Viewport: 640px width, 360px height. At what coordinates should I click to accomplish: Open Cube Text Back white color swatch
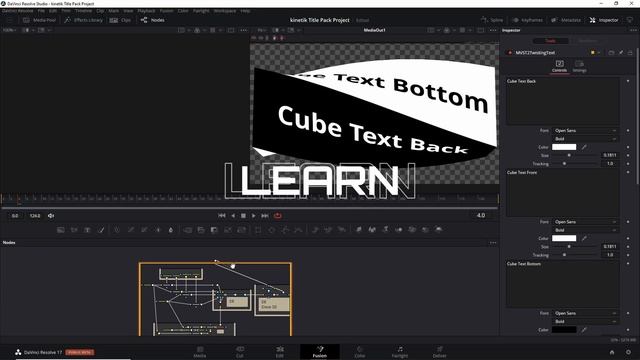[x=564, y=147]
